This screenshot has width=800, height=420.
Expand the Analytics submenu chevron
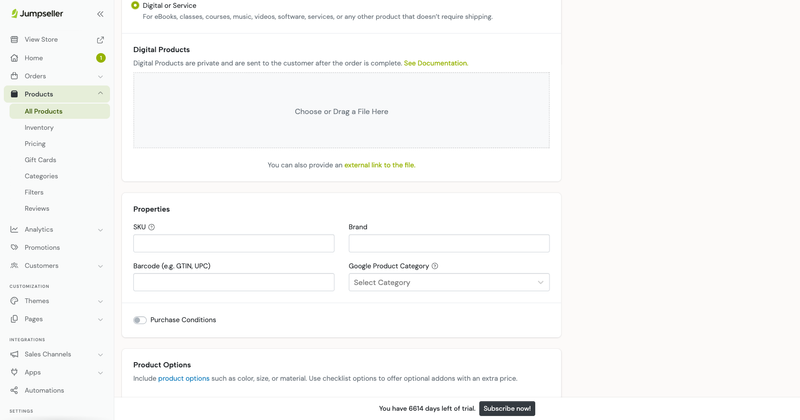101,230
